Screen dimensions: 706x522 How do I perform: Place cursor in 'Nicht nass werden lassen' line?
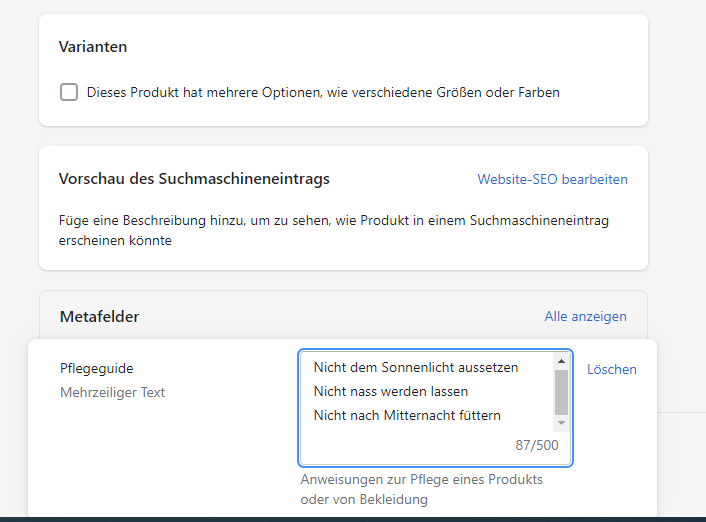click(x=390, y=391)
